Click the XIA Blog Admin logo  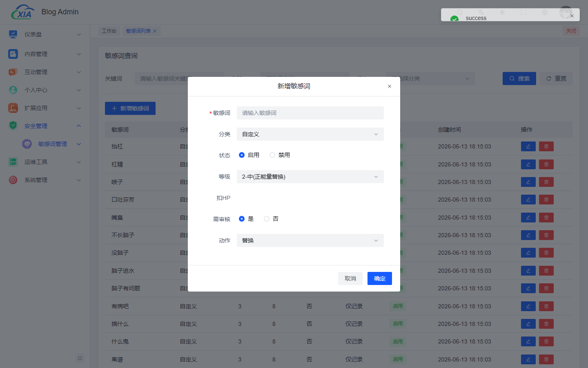coord(23,12)
